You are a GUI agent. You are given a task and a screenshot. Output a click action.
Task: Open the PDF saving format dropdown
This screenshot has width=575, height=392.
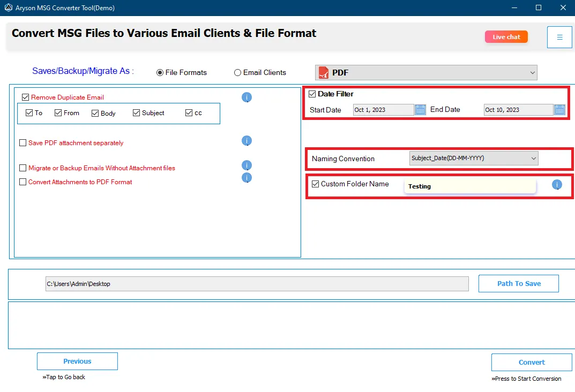tap(426, 72)
